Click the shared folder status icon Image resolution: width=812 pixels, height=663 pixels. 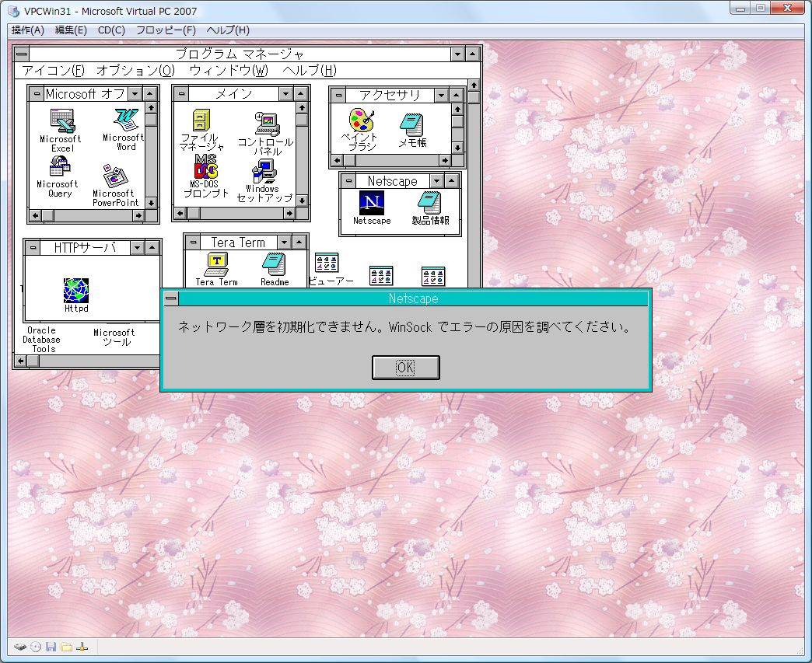tap(66, 647)
